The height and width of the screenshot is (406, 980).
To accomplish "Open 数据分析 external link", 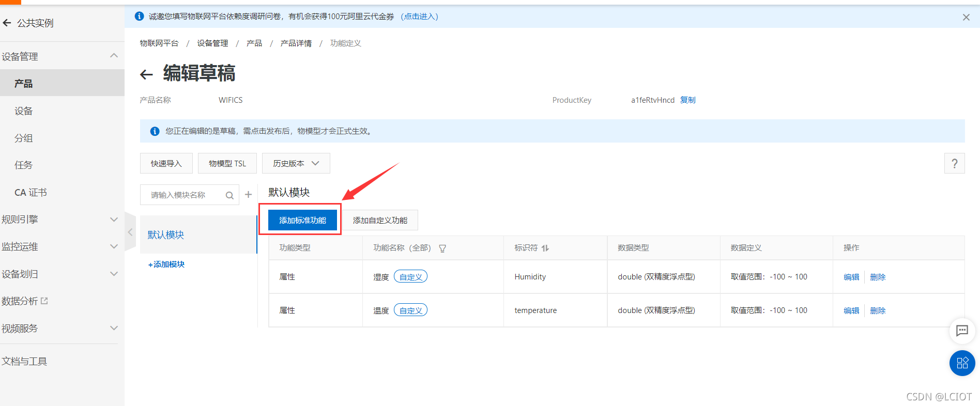I will tap(25, 301).
